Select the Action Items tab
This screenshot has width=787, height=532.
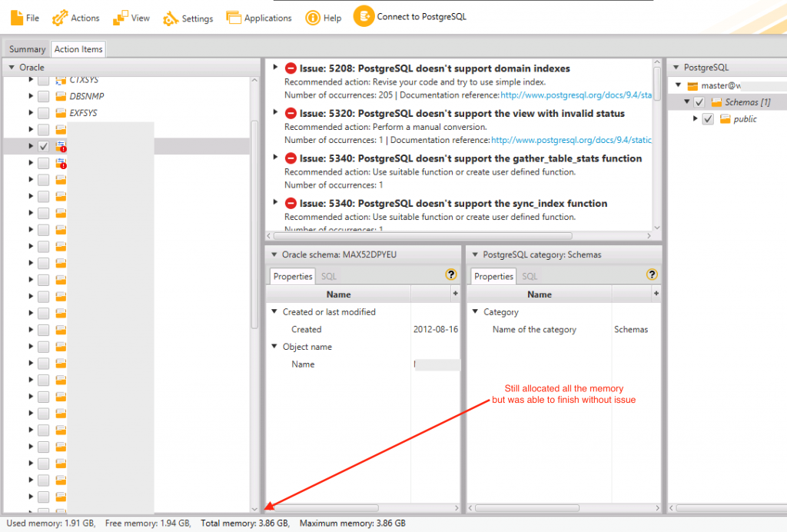tap(78, 48)
